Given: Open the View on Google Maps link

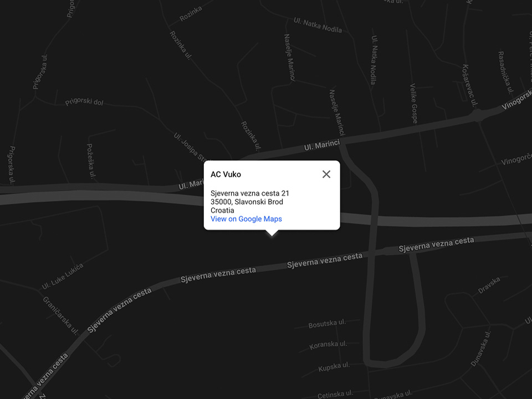Looking at the screenshot, I should pos(246,219).
